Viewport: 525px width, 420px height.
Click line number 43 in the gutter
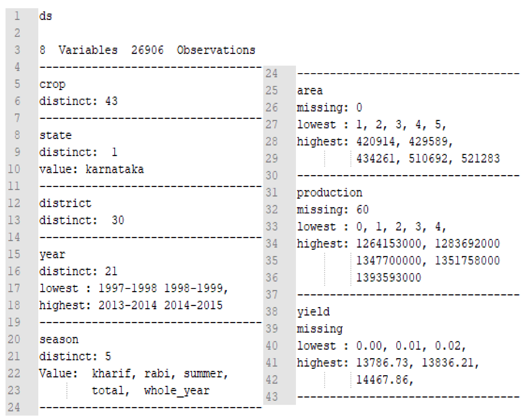(x=271, y=397)
